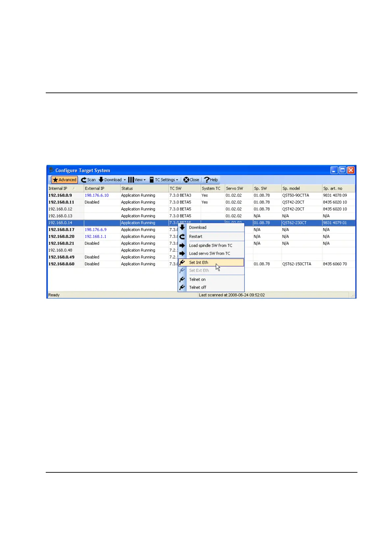Click the Telnet on wrench icon
Screen dimensions: 392x554
coord(182,279)
